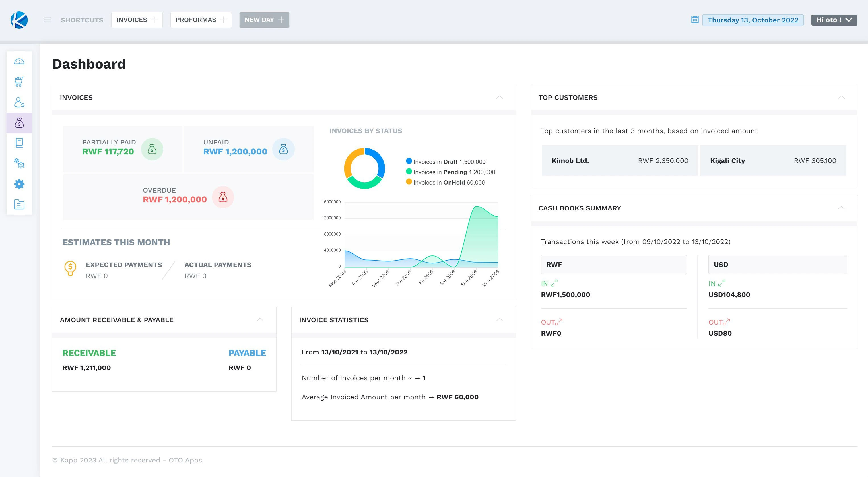
Task: Click the documents folder icon in sidebar
Action: click(x=19, y=205)
